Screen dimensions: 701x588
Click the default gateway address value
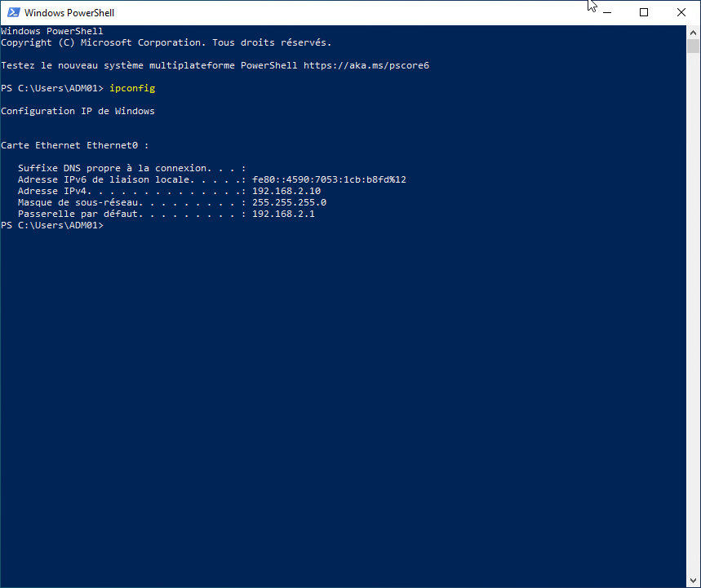(283, 214)
